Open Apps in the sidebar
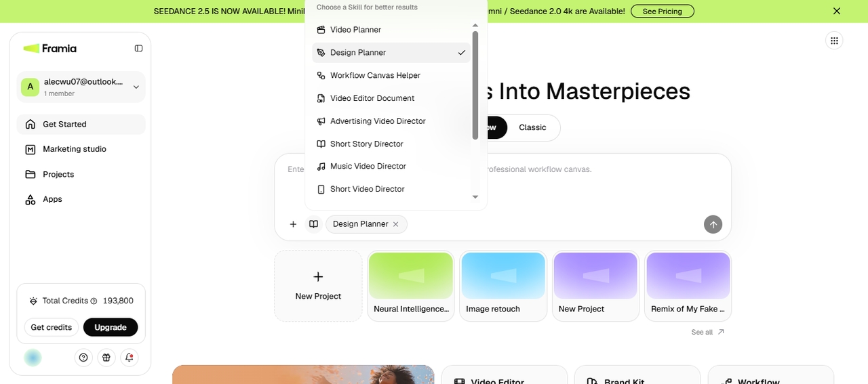The width and height of the screenshot is (868, 384). tap(81, 199)
